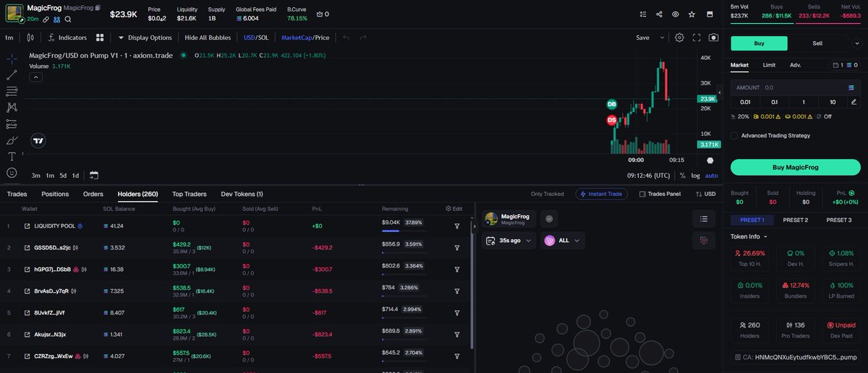This screenshot has width=868, height=373.
Task: Add token to favorites with star
Action: pos(692,14)
